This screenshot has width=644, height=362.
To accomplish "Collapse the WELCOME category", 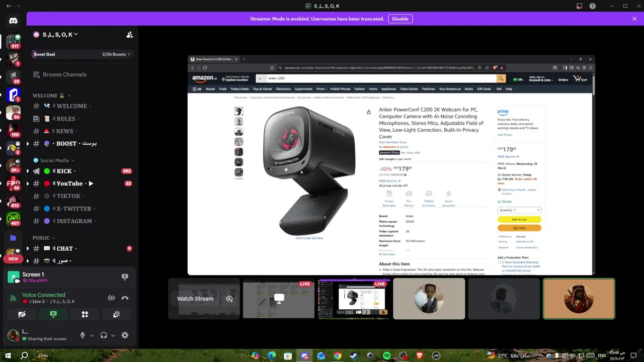I will pyautogui.click(x=52, y=96).
